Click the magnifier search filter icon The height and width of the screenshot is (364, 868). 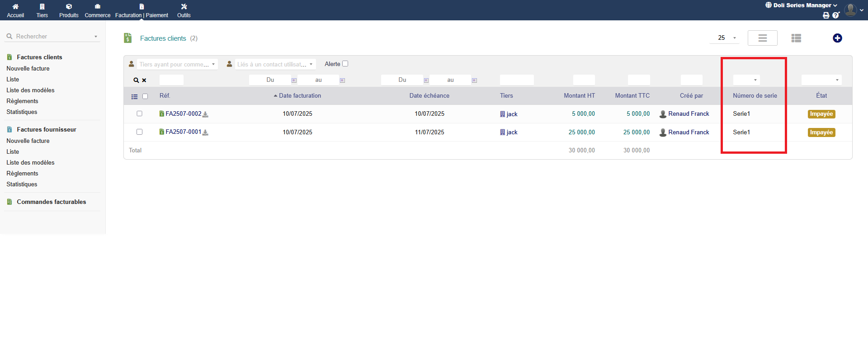pyautogui.click(x=136, y=80)
